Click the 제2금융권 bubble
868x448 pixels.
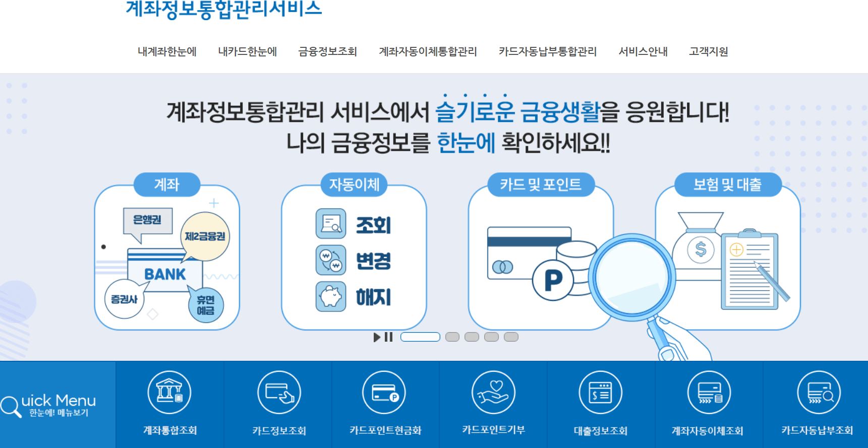205,236
